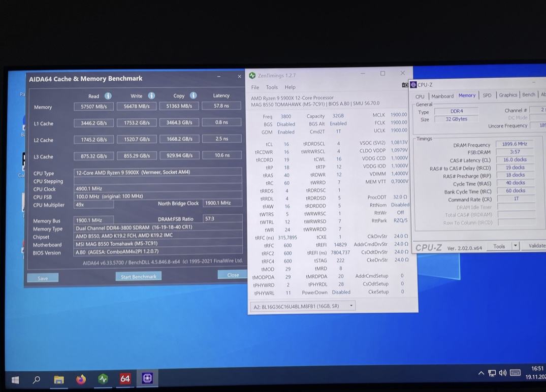
Task: Click the CPU Type field in AIDA64
Action: point(158,172)
